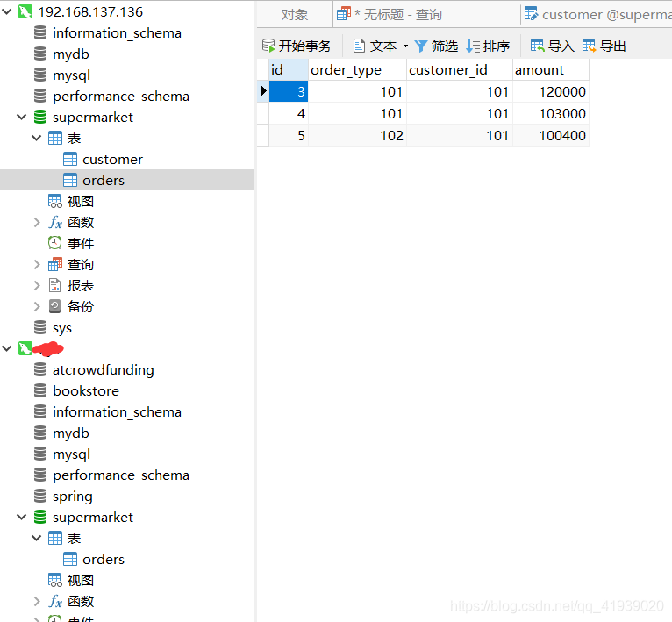Click the atcrowdfunding database icon
This screenshot has height=622, width=672.
point(40,369)
